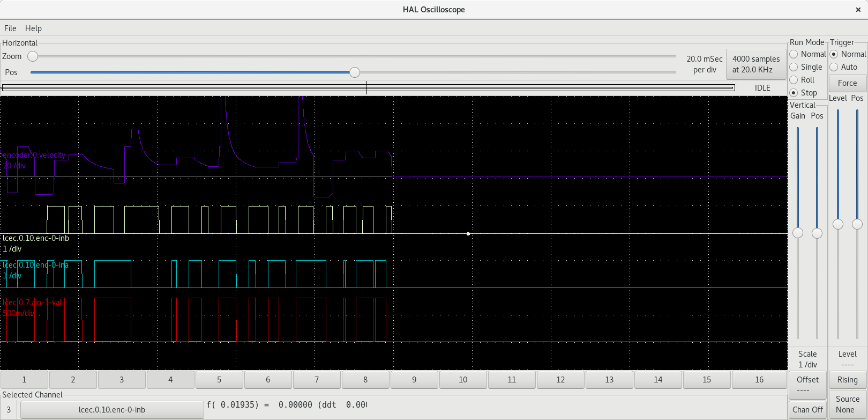Close the HAL Oscilloscope window
Screen dimensions: 868x420
858,10
